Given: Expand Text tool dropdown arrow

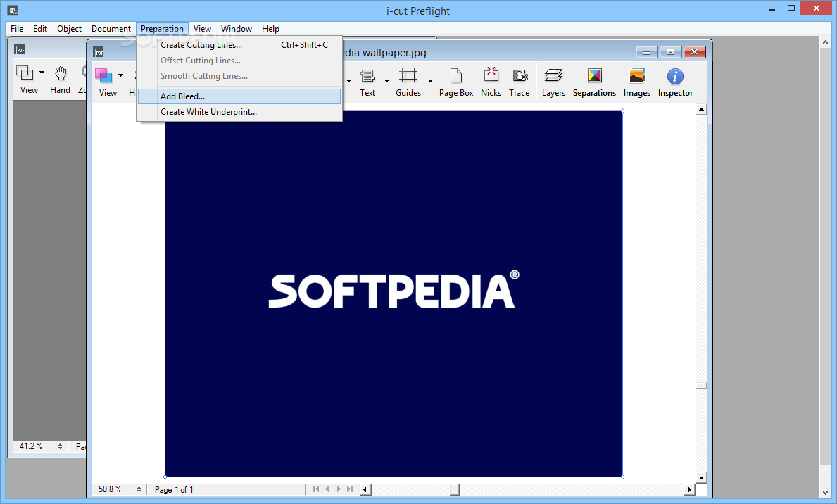Looking at the screenshot, I should click(386, 81).
